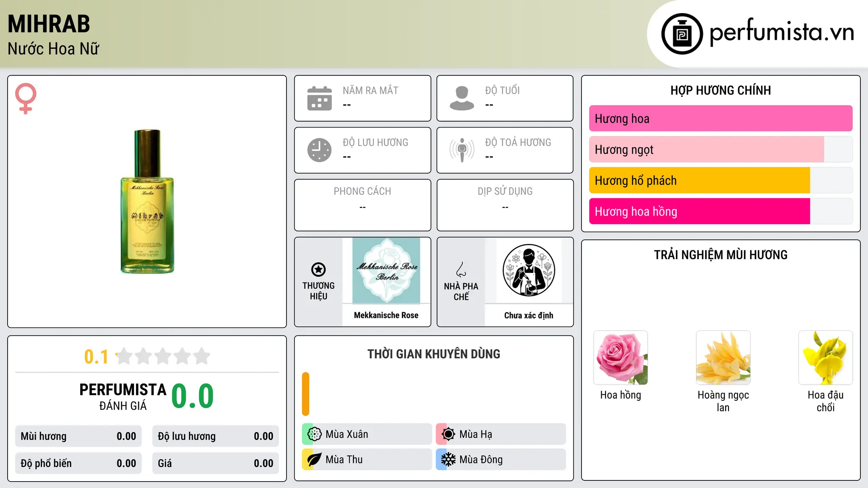Click the Hương ngọt accord bar
The image size is (868, 488).
pos(721,150)
